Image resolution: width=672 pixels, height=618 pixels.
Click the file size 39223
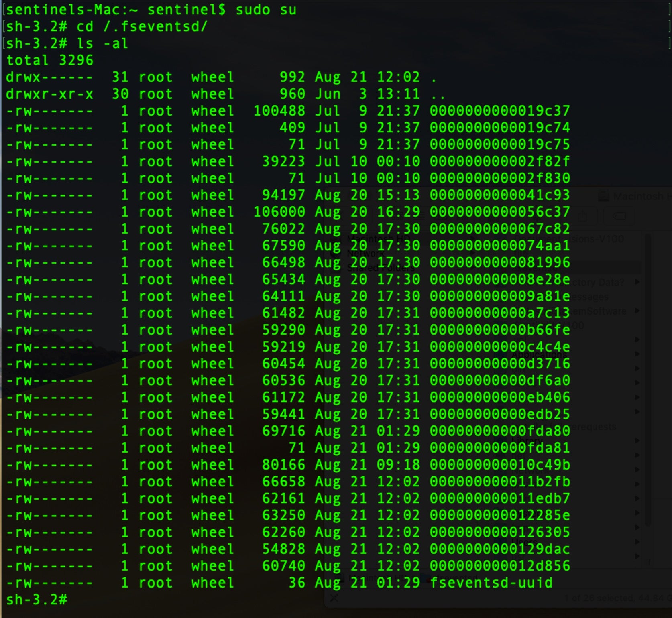[x=283, y=161]
